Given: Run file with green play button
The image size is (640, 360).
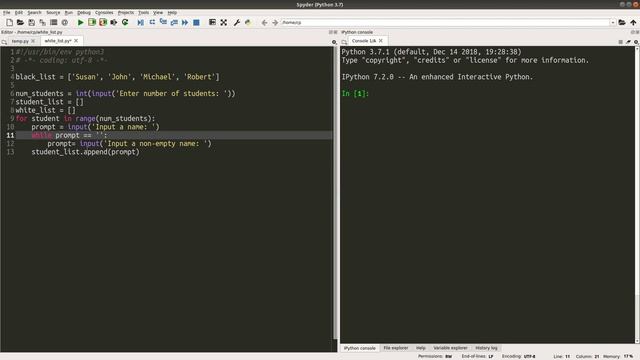Looking at the screenshot, I should click(80, 22).
